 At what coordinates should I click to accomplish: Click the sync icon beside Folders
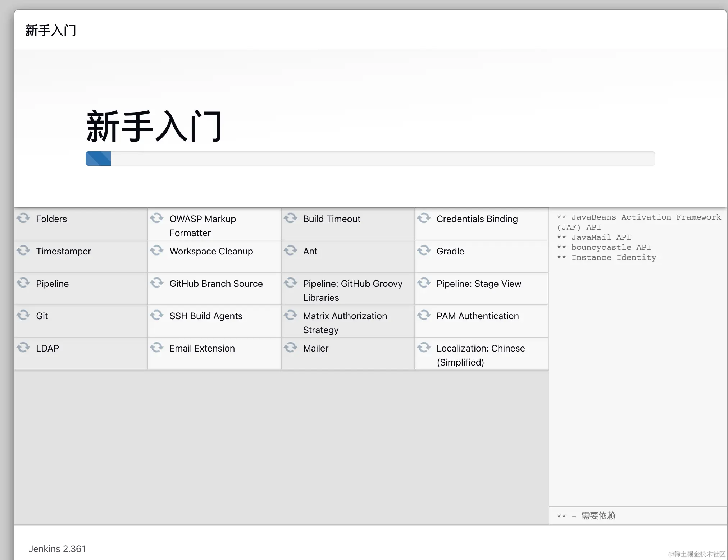tap(23, 218)
